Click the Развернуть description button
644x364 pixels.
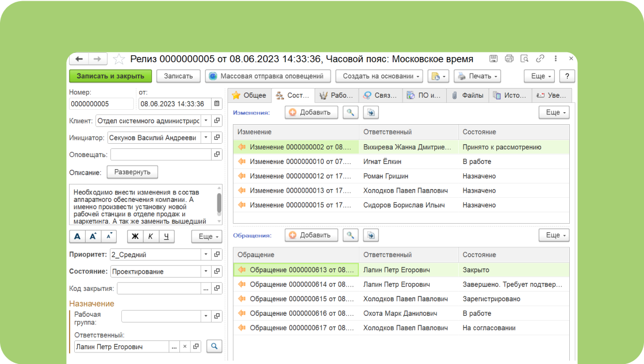(132, 172)
